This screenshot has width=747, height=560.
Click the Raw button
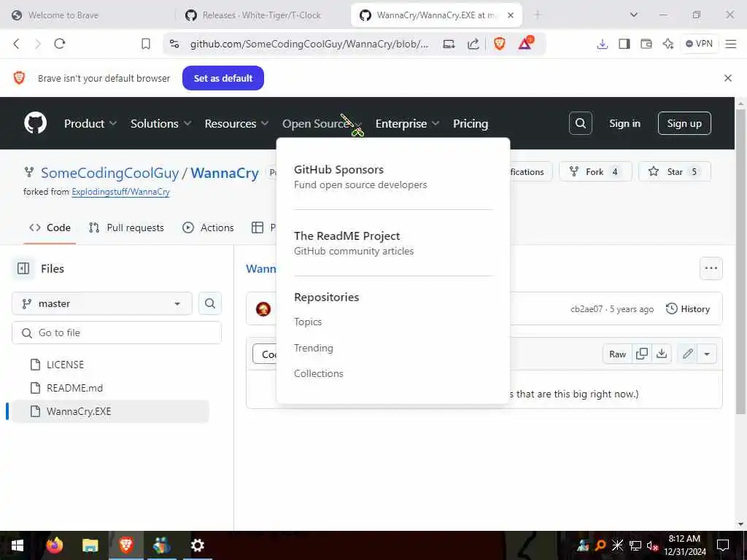(x=617, y=354)
